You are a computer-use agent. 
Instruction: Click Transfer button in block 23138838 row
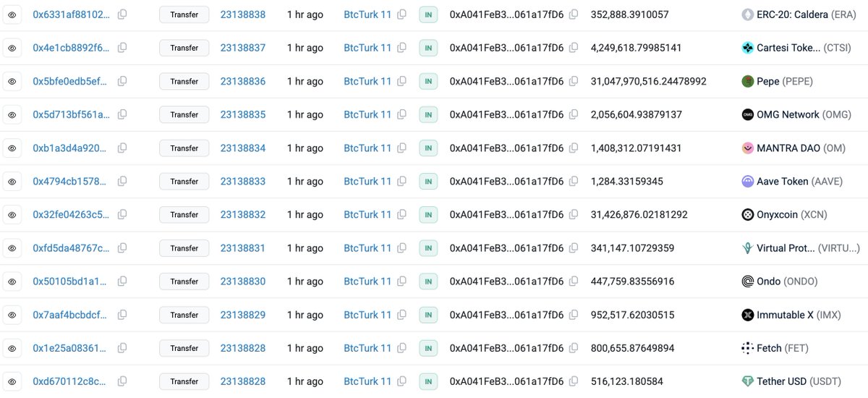click(184, 14)
